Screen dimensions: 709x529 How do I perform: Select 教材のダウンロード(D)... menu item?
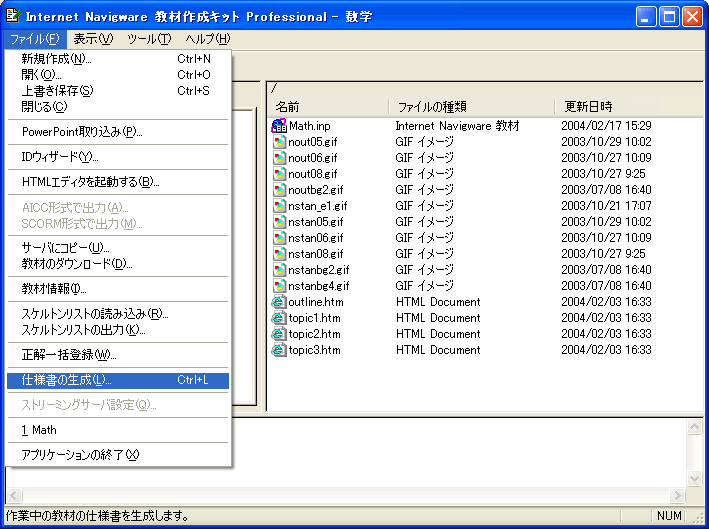click(118, 264)
